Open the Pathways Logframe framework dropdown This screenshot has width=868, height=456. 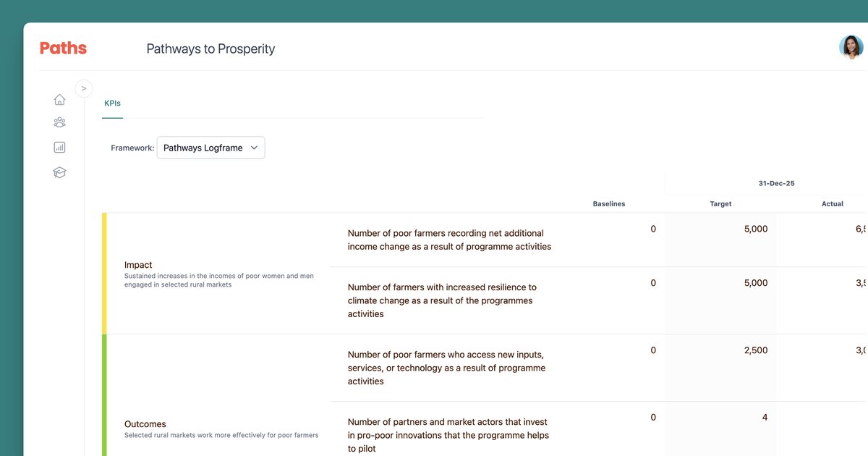click(x=210, y=148)
